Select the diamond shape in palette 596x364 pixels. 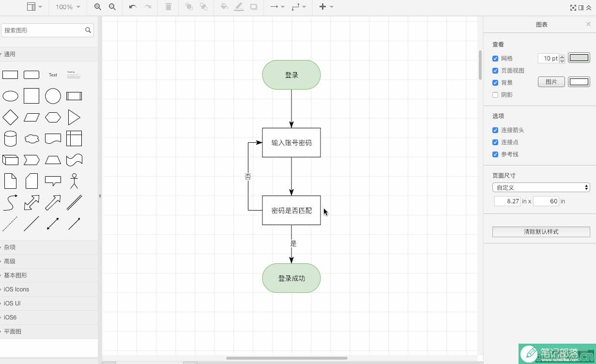pyautogui.click(x=10, y=117)
